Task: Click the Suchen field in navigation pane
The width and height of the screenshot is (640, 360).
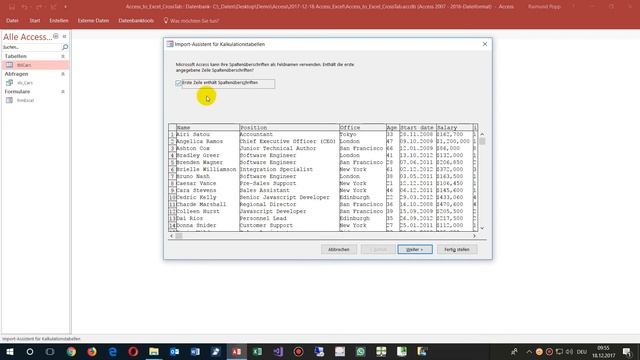Action: pyautogui.click(x=31, y=47)
